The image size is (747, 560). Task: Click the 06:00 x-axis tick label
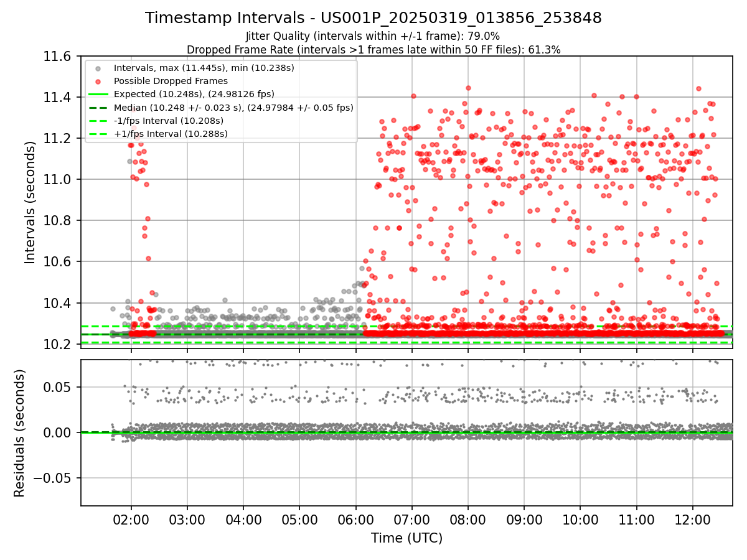click(355, 520)
